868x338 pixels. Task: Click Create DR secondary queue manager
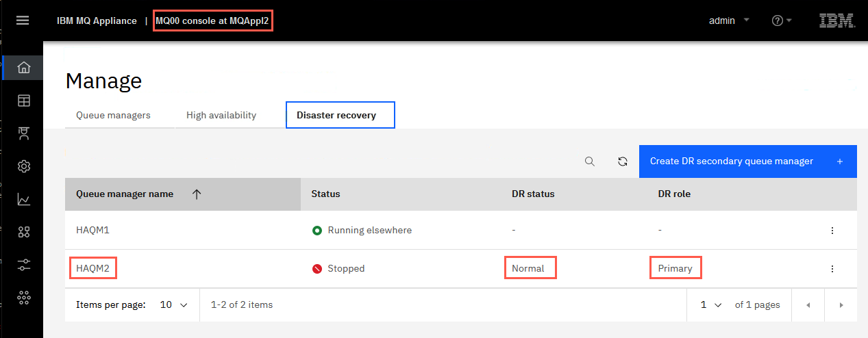click(x=747, y=161)
